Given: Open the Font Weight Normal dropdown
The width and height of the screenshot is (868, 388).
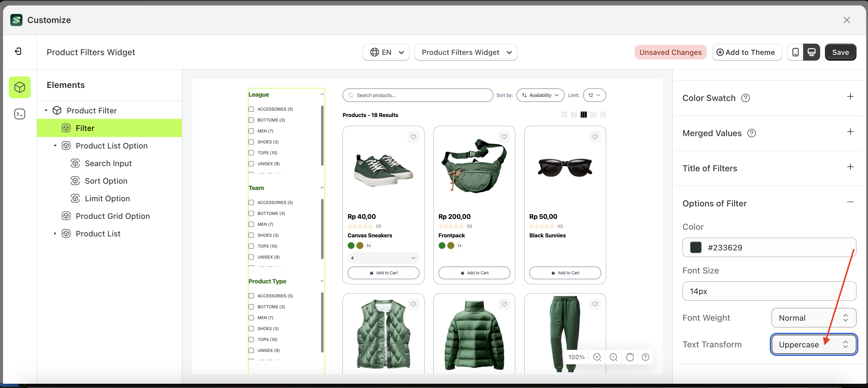Looking at the screenshot, I should 813,318.
